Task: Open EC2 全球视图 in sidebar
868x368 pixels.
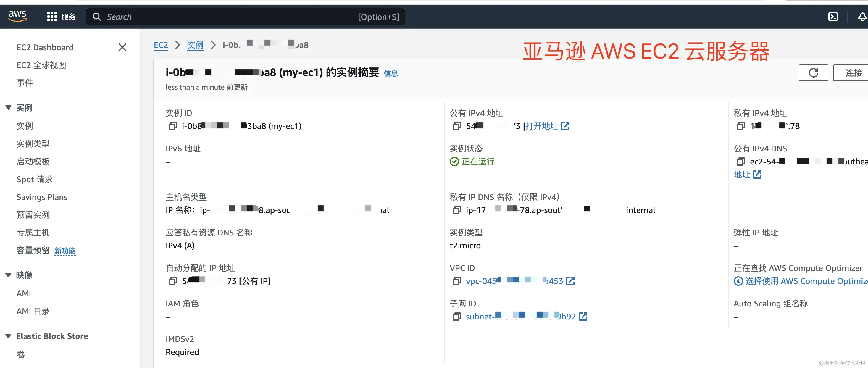Action: click(x=41, y=65)
